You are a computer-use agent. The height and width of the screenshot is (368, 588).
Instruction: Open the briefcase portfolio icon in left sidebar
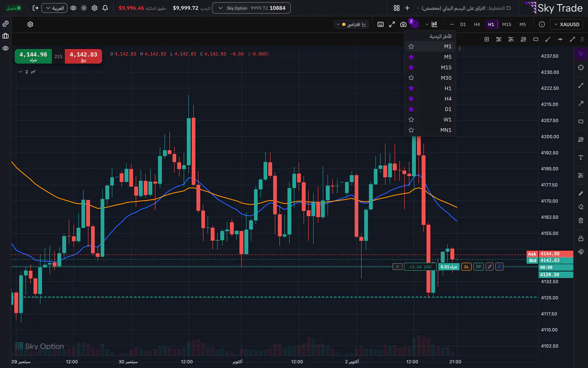[6, 36]
